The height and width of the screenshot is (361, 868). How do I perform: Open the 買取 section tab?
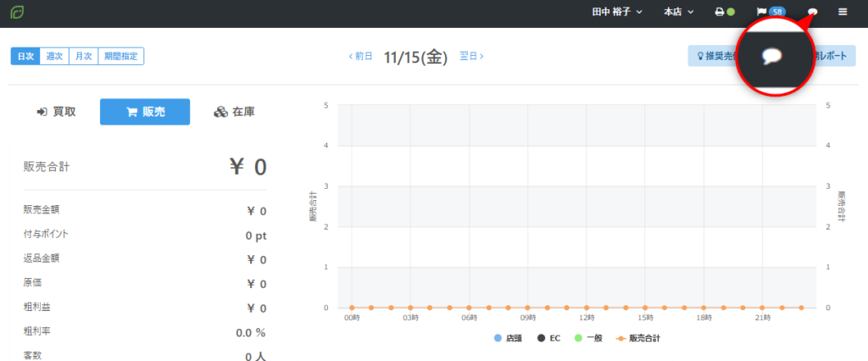coord(57,112)
